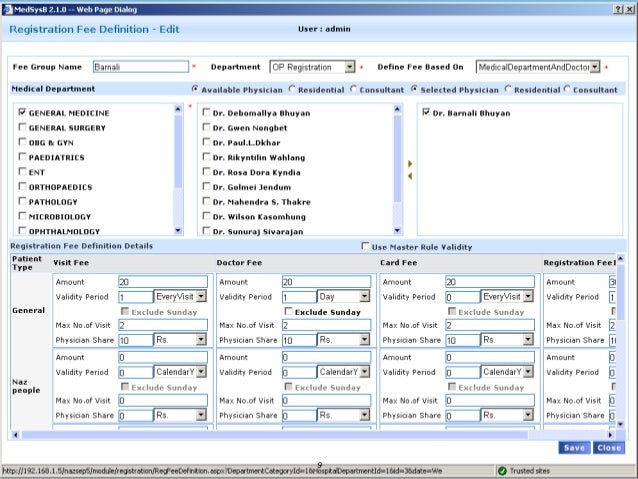
Task: Click the Naz people patient type label
Action: click(x=26, y=386)
